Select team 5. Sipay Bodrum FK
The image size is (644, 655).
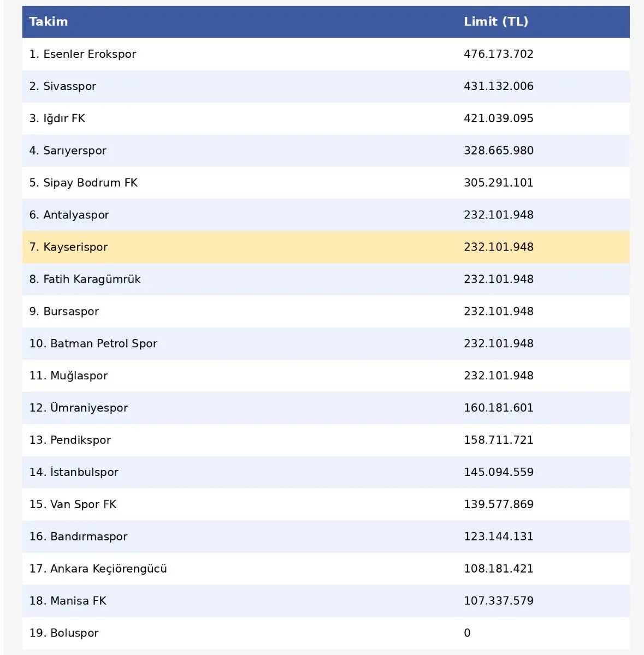83,183
